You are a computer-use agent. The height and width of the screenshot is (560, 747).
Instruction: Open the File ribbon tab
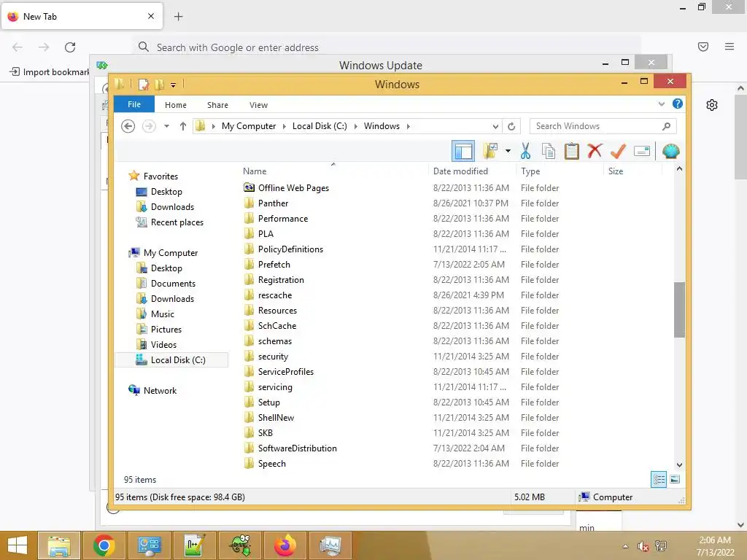tap(134, 104)
